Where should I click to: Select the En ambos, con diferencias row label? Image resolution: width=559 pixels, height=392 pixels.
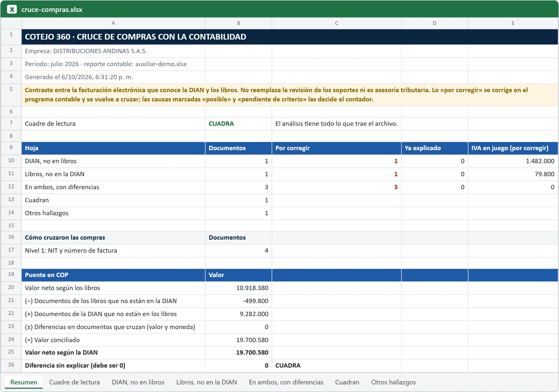coord(113,187)
